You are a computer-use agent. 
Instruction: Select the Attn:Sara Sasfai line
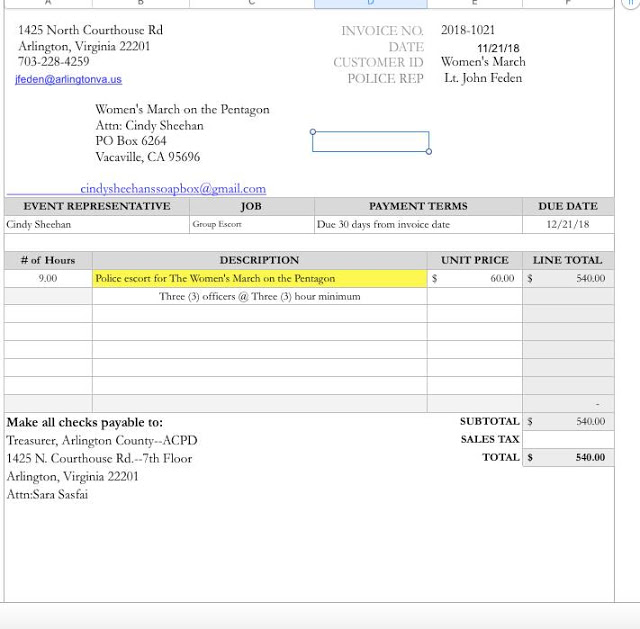point(47,495)
